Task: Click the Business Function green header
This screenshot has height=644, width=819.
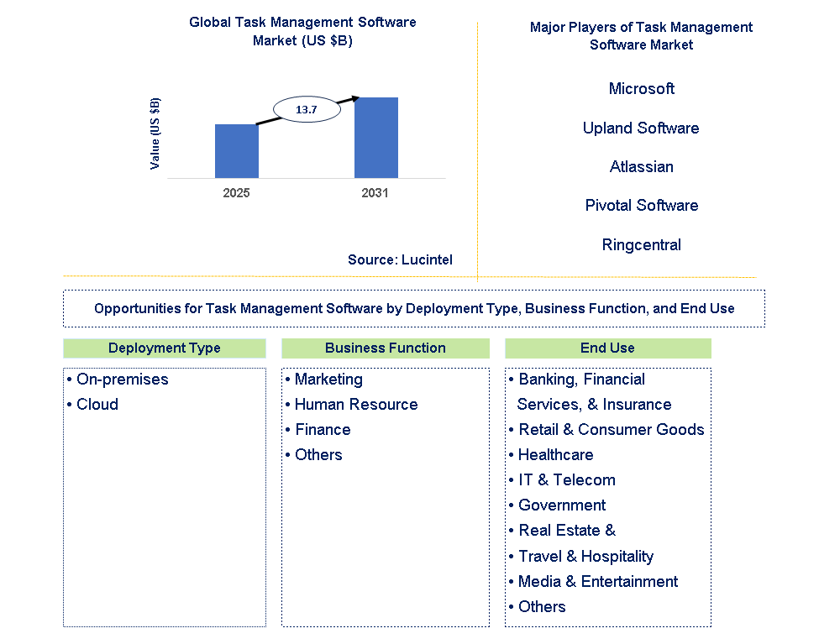Action: tap(386, 348)
